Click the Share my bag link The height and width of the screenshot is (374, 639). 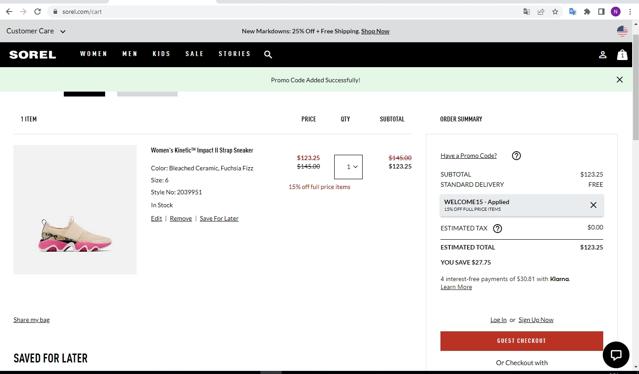click(x=31, y=320)
